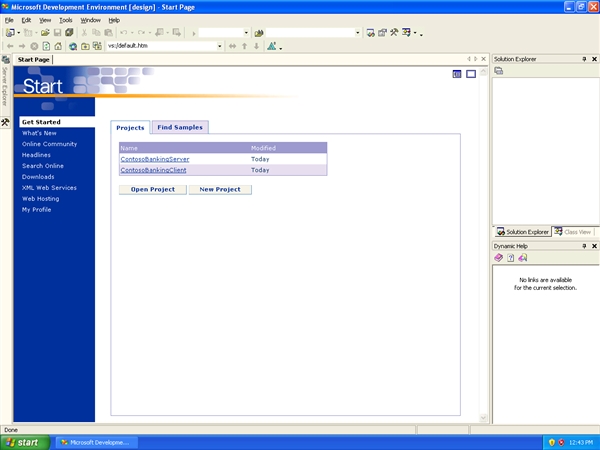Click the Search the Web globe icon
This screenshot has height=450, width=600.
73,46
